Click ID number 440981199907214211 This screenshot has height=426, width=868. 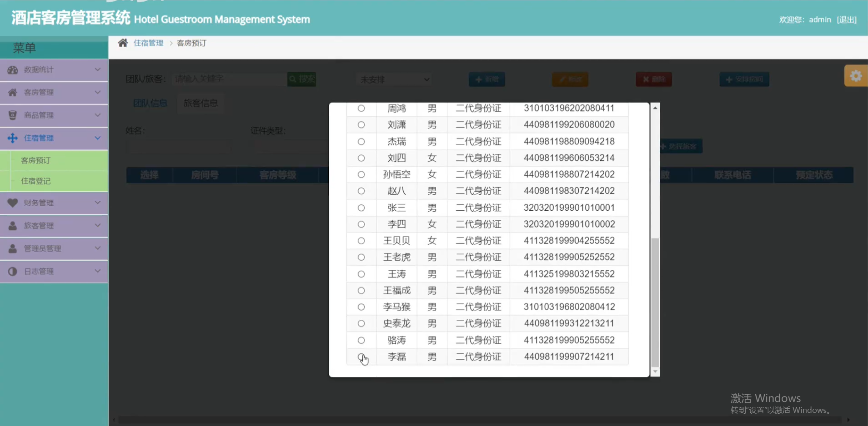click(x=569, y=357)
